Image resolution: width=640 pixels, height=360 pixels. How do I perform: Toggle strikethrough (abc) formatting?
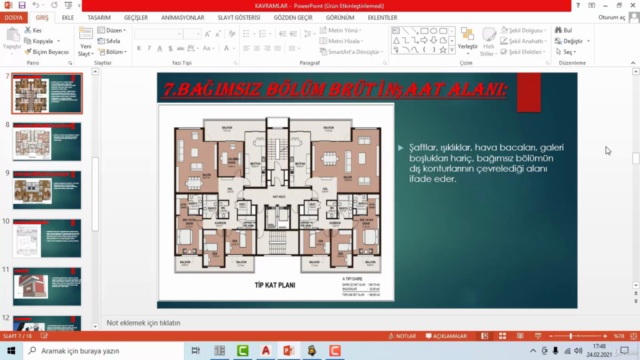(x=180, y=49)
